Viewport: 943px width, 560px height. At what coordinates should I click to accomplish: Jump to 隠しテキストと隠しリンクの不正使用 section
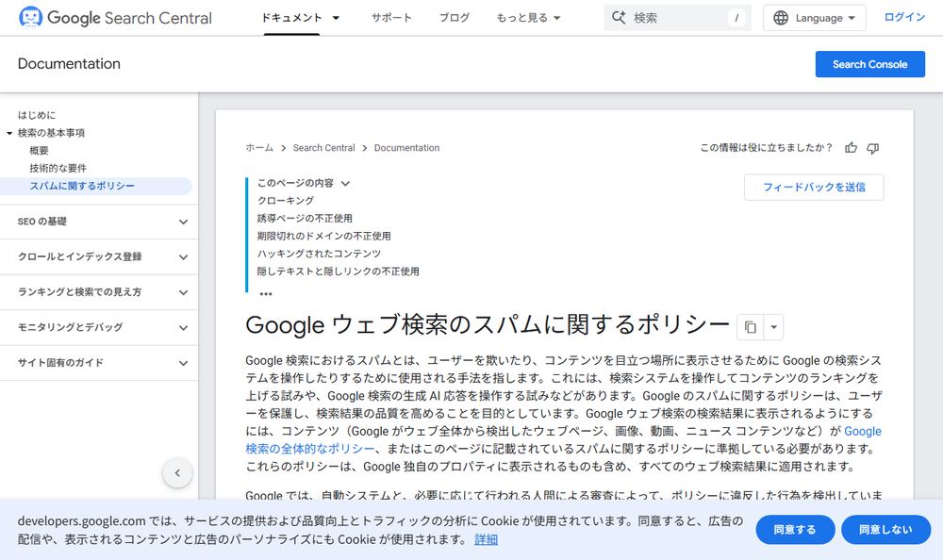[x=339, y=272]
